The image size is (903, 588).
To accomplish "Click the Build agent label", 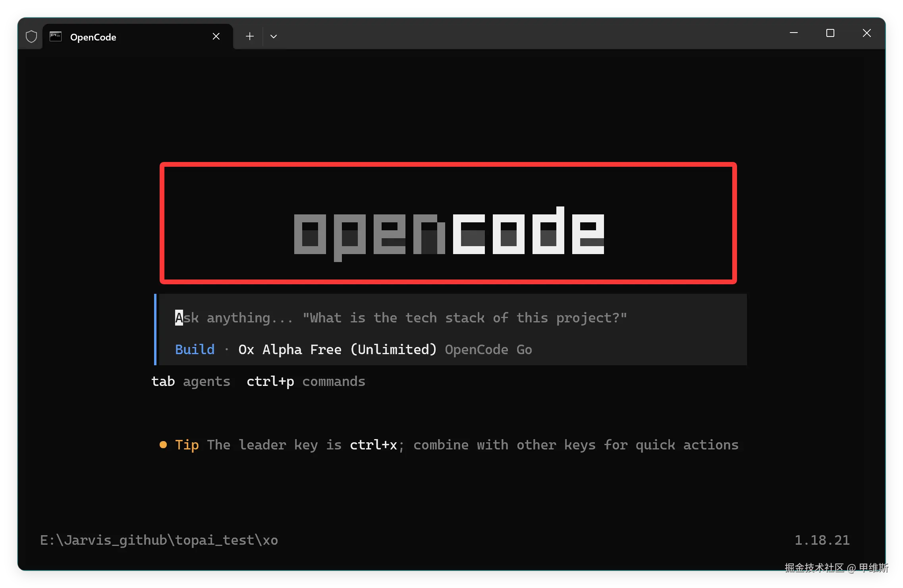I will (195, 349).
